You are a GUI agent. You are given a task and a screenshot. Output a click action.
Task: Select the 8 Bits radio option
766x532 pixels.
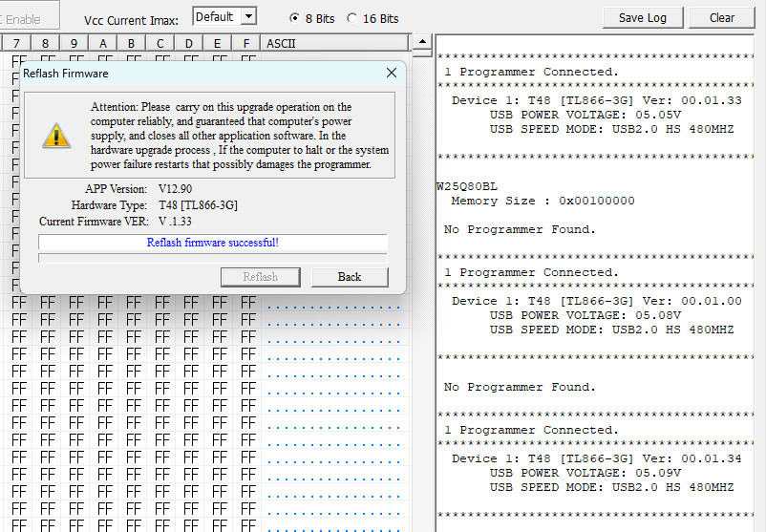click(x=311, y=18)
